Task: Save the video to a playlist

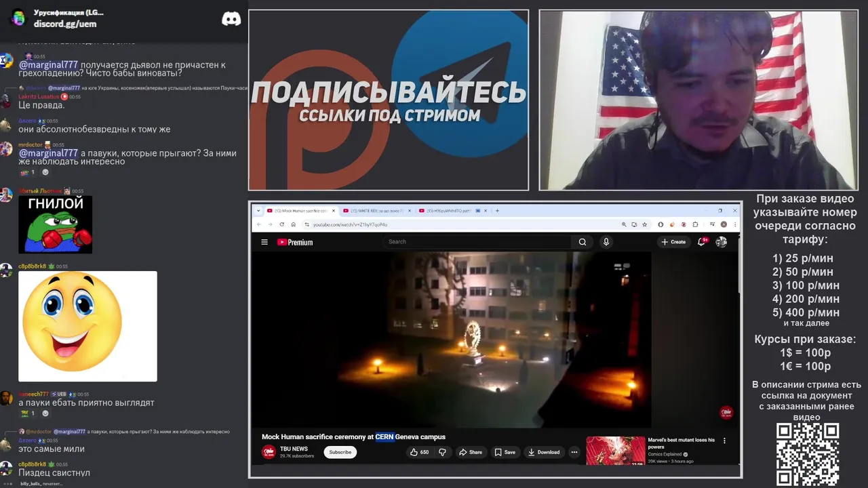Action: pos(505,452)
